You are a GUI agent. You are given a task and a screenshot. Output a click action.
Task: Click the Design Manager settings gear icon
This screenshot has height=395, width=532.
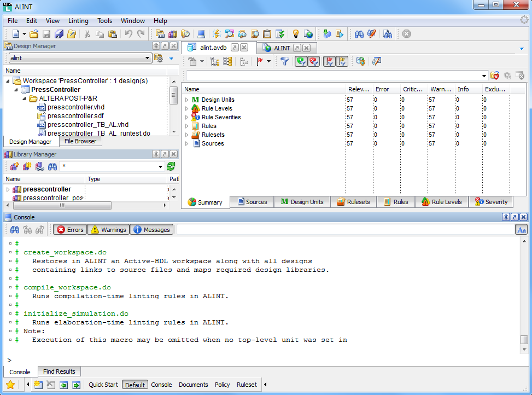coord(159,58)
